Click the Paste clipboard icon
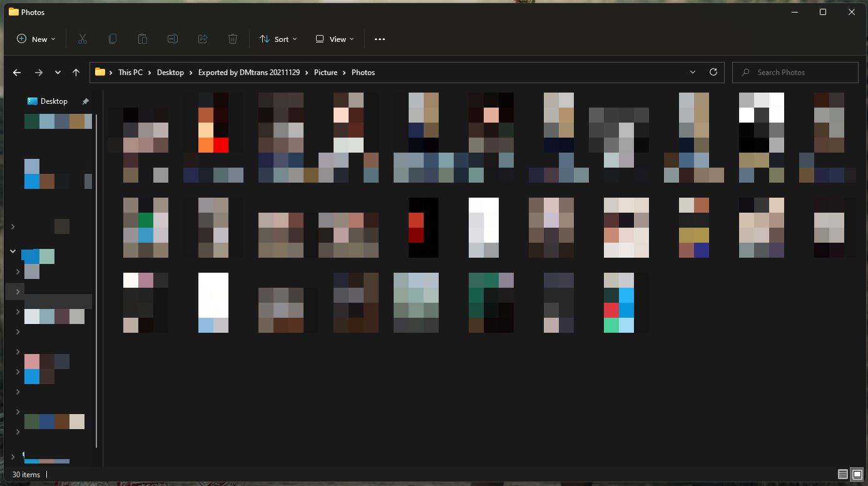Viewport: 868px width, 486px height. (x=143, y=39)
